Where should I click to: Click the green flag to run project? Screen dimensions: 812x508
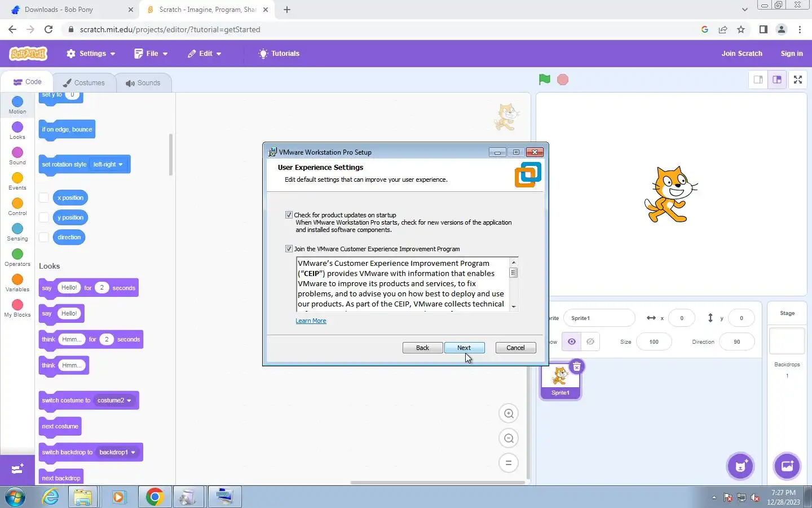tap(544, 80)
